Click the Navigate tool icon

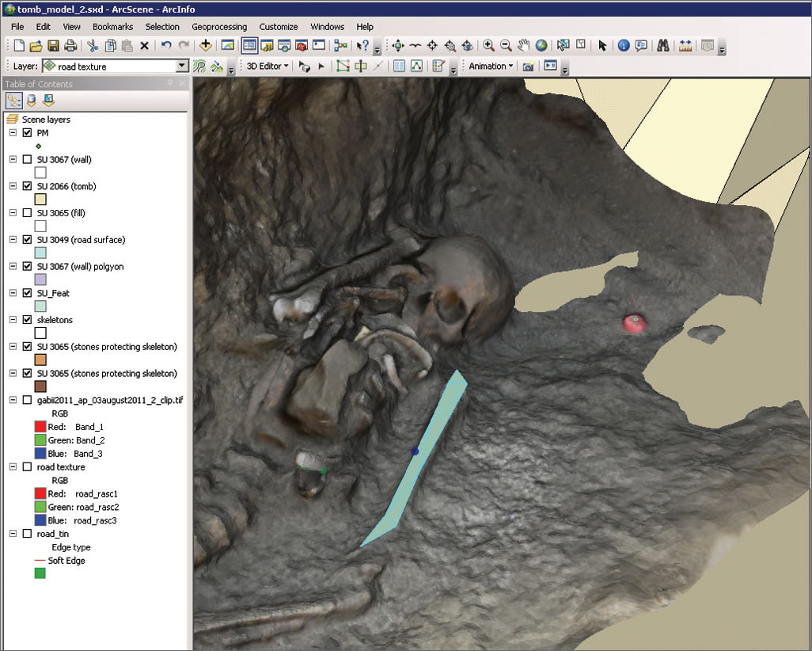[x=397, y=46]
